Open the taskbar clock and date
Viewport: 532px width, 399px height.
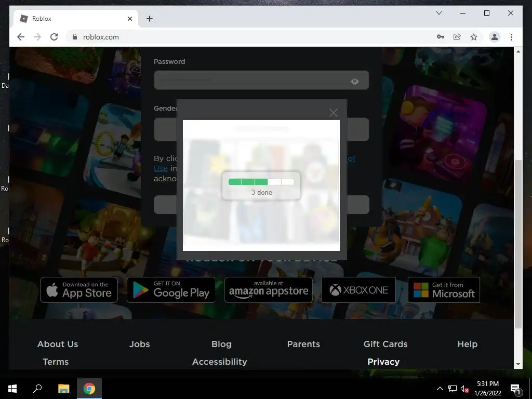[488, 389]
